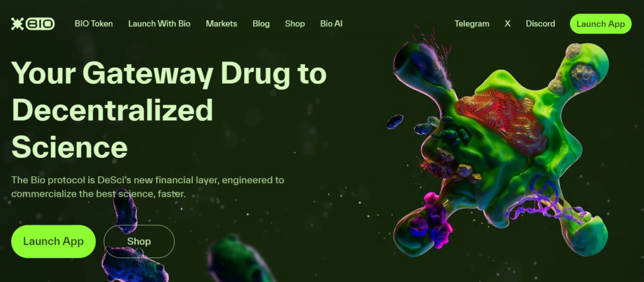Click the Bio protocol description paragraph
This screenshot has height=282, width=644.
click(147, 186)
